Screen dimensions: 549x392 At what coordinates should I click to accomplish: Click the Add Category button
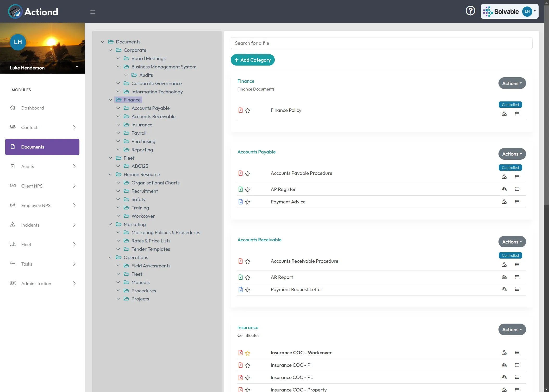coord(252,60)
